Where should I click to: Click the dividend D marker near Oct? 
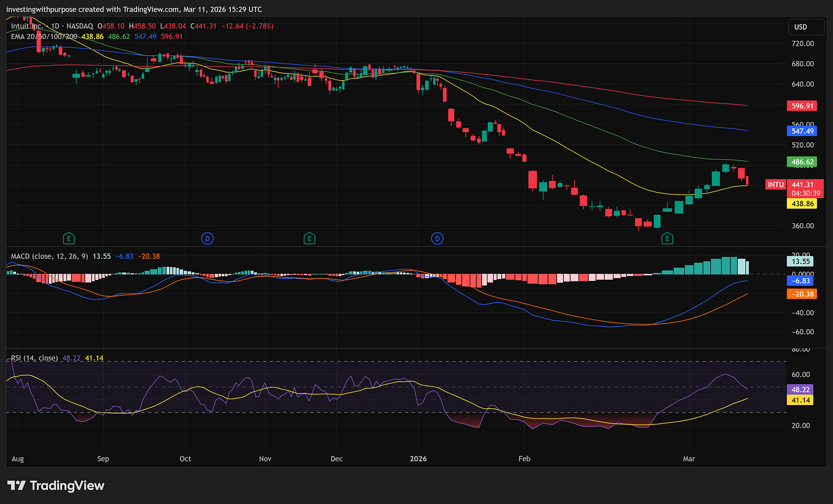click(208, 239)
